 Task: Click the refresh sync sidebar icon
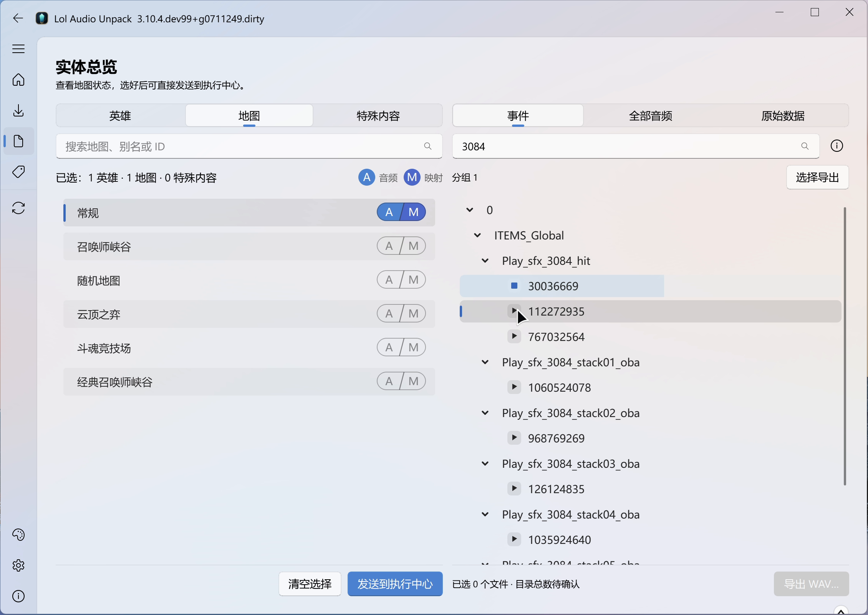click(x=18, y=208)
